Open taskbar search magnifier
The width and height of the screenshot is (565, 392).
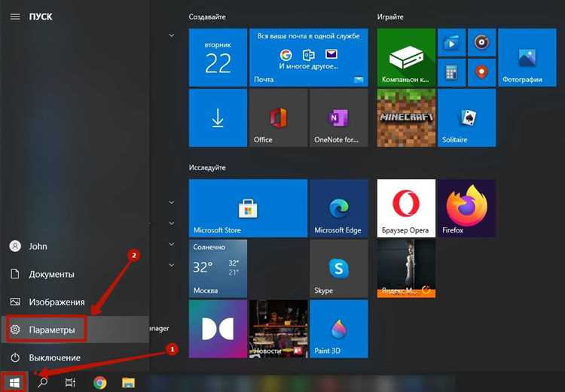43,382
